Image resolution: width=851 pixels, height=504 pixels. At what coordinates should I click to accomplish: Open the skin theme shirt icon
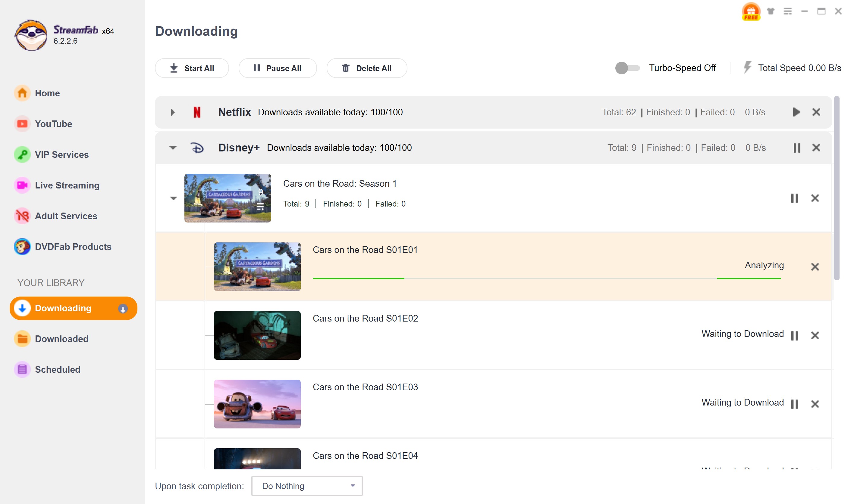coord(771,11)
